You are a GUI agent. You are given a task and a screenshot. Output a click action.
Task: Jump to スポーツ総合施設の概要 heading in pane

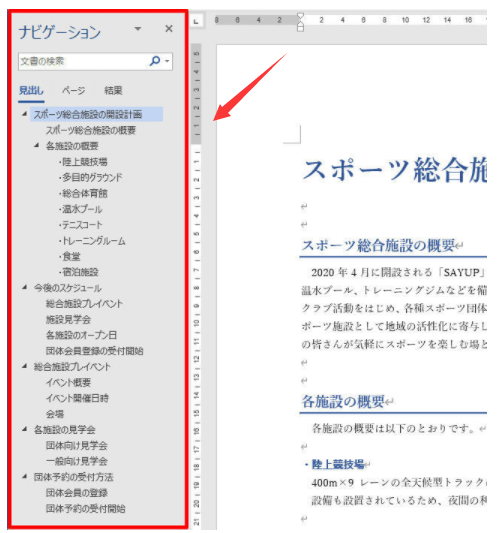coord(91,130)
